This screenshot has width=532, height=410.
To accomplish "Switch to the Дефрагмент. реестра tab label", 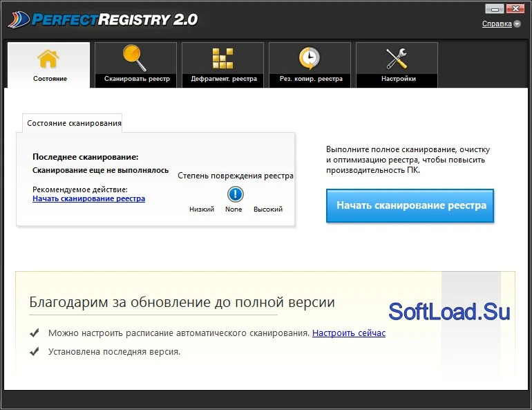I will pos(224,79).
